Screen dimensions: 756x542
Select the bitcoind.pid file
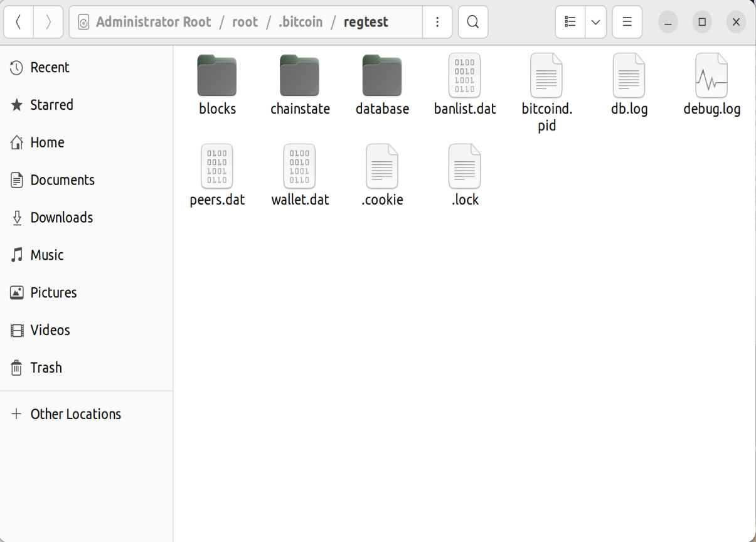point(546,77)
